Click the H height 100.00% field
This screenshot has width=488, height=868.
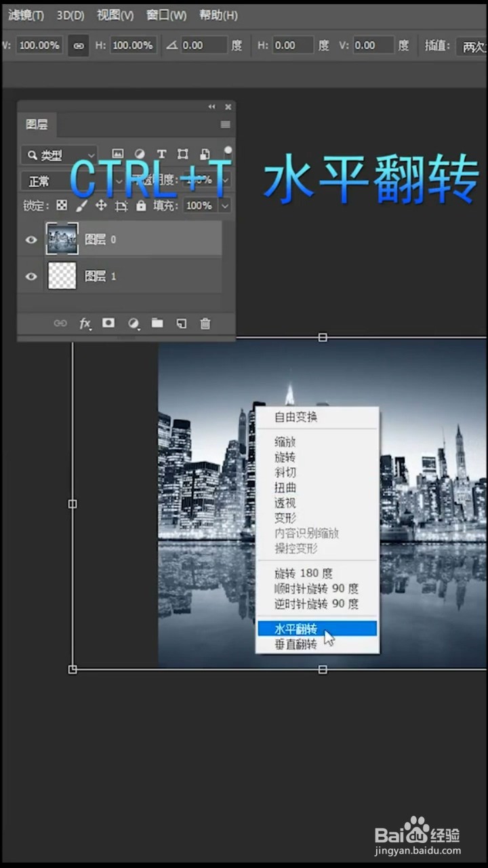pyautogui.click(x=133, y=45)
